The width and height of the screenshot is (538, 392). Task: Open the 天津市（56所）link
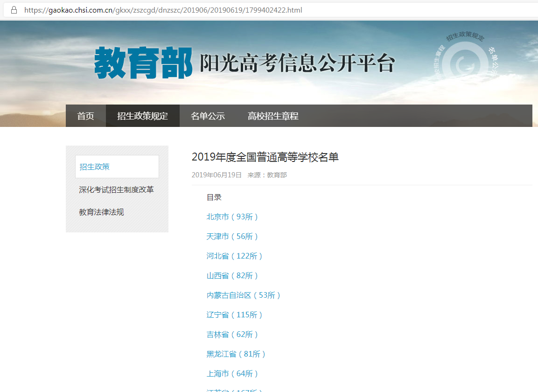tap(232, 237)
